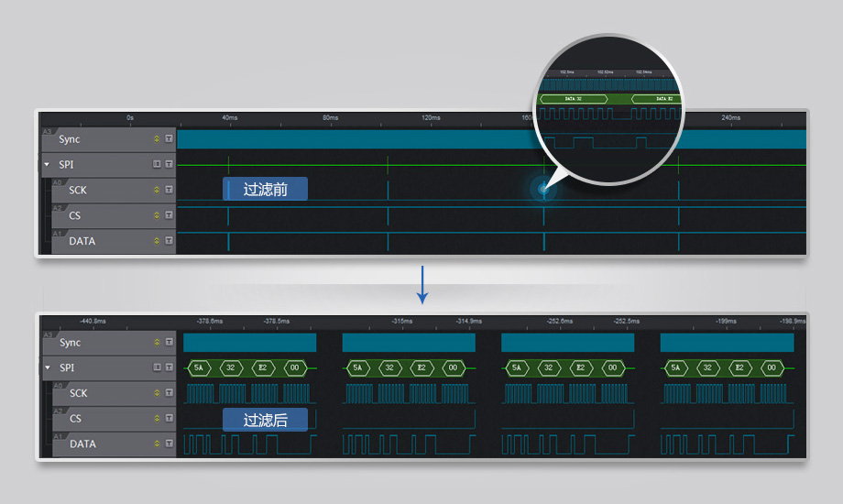Screen dimensions: 843x504
Task: Click the -199ms mark on the ruler
Action: pos(726,321)
